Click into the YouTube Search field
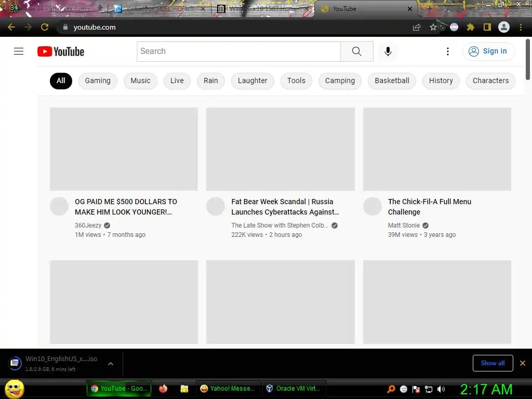The image size is (532, 399). point(238,51)
